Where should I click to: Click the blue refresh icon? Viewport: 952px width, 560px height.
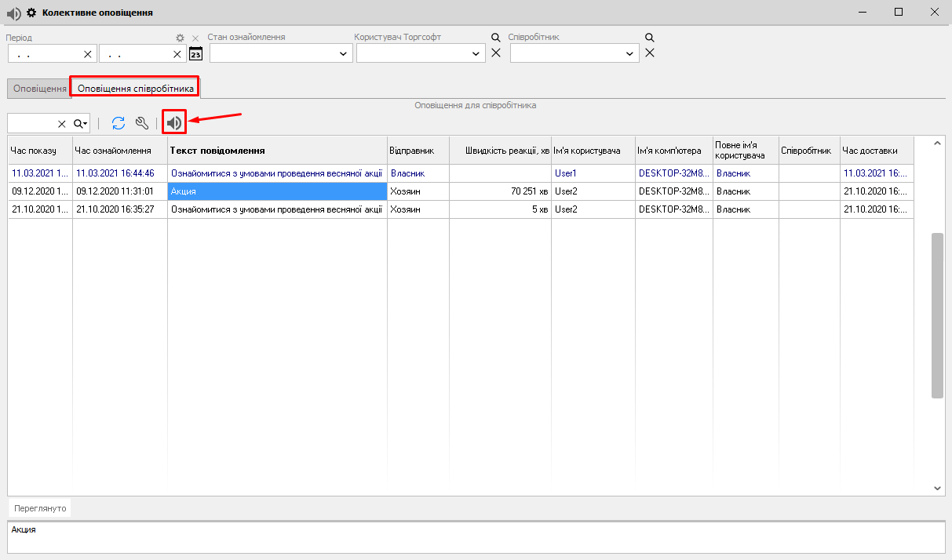pos(119,123)
